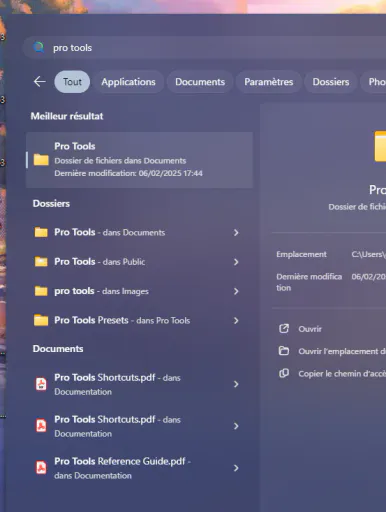The height and width of the screenshot is (512, 386).
Task: Click the open file location folder icon
Action: click(284, 351)
